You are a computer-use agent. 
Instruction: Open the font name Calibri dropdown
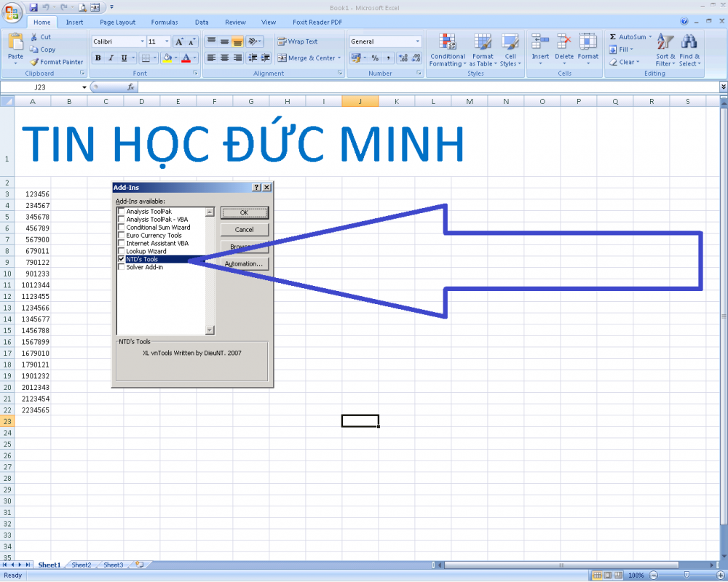point(142,41)
